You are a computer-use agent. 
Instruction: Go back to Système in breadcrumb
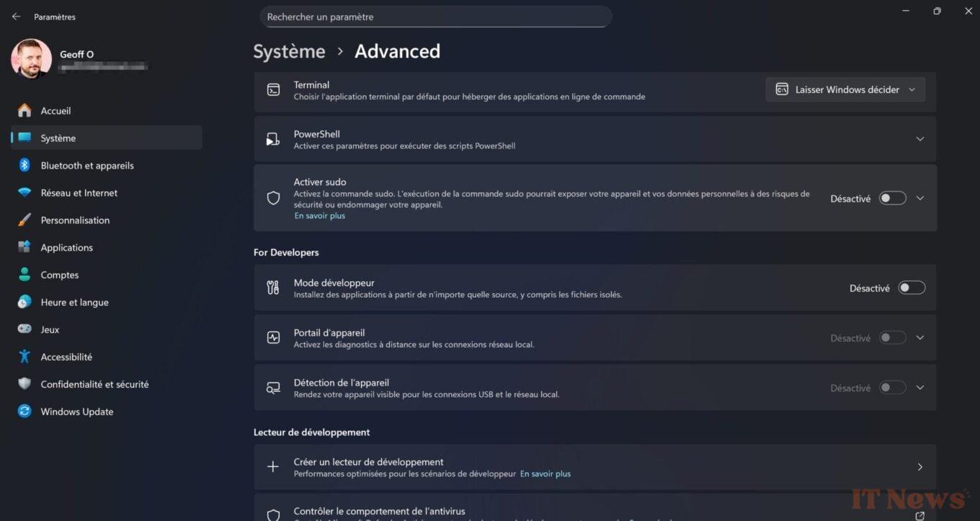point(289,51)
